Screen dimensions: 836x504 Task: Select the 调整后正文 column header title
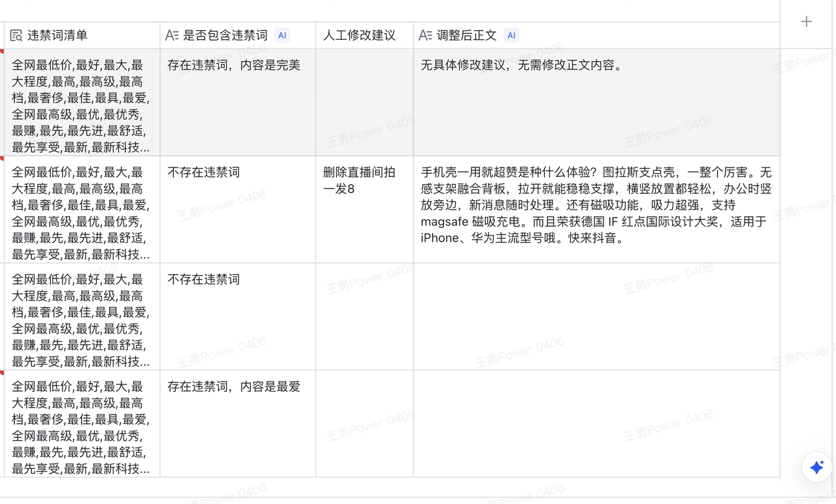pyautogui.click(x=466, y=35)
